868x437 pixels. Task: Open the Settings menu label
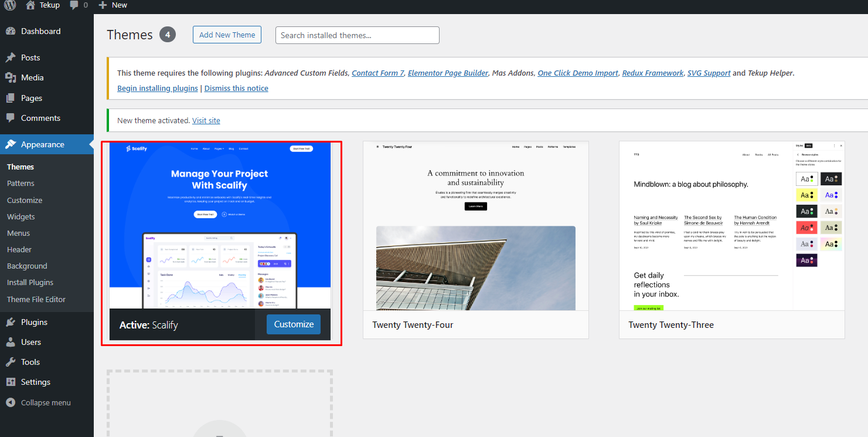(x=36, y=382)
